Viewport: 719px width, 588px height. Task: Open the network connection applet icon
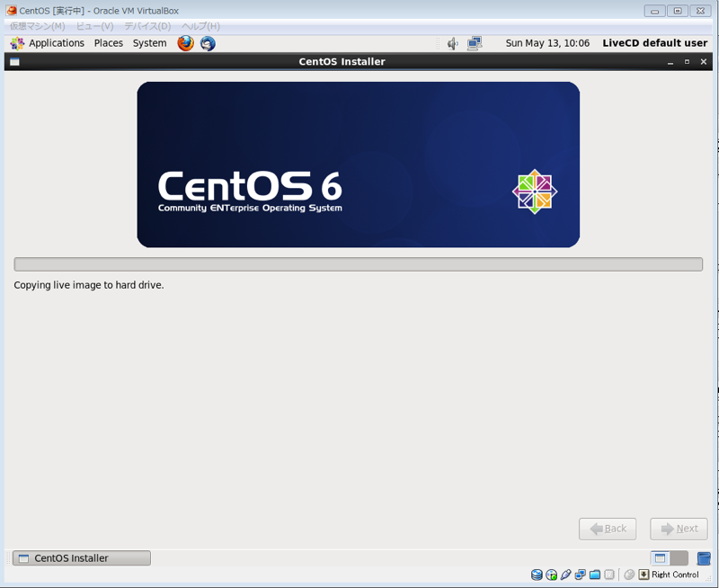475,43
